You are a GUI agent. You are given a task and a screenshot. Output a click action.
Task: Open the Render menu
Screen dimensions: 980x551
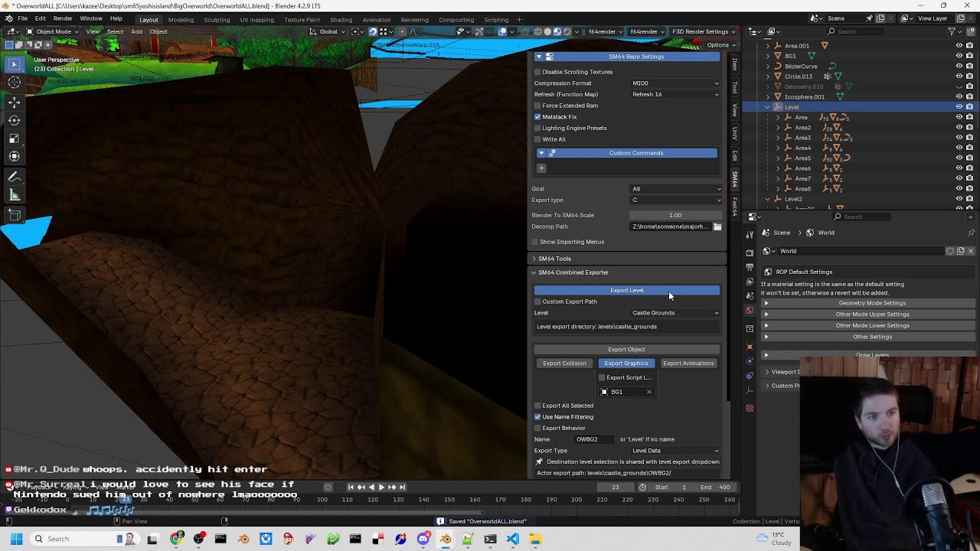[x=63, y=18]
